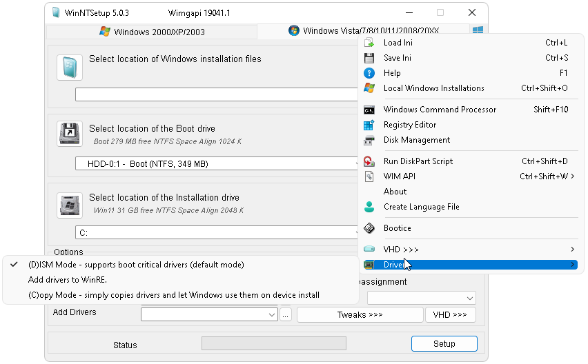Open the Add Drivers combo box
The width and height of the screenshot is (588, 364).
coord(209,314)
